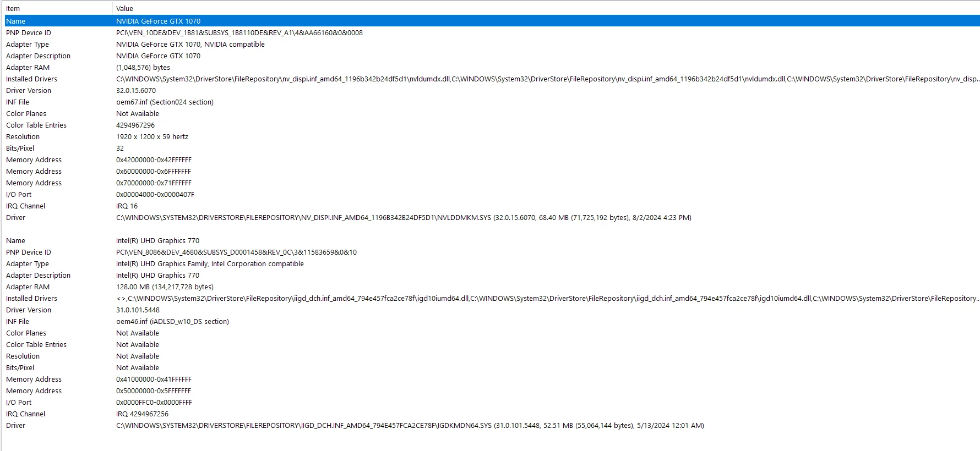Select the IRQ Channel row showing IRQ 4294967256
This screenshot has width=980, height=451.
pos(492,414)
